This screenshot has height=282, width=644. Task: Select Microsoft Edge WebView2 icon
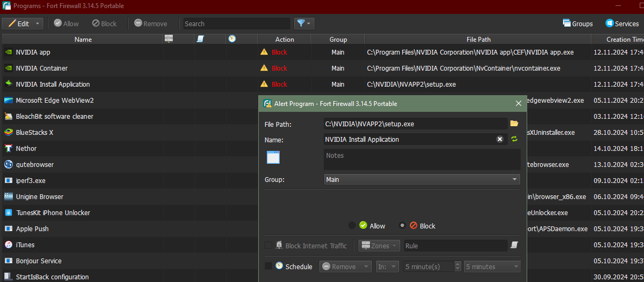coord(9,100)
